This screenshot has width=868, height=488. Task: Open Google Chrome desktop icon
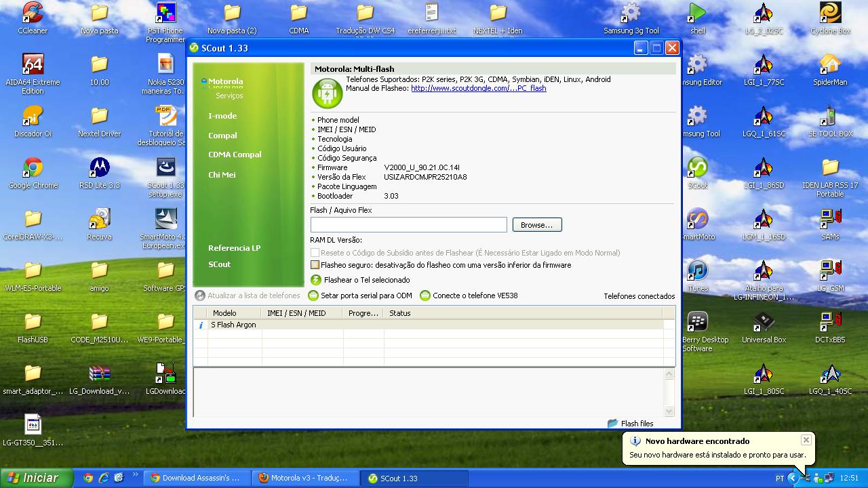click(33, 173)
